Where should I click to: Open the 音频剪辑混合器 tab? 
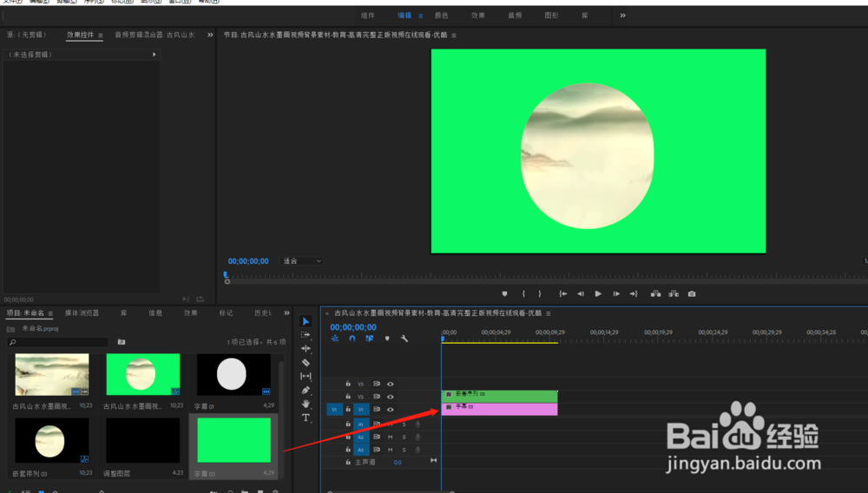tap(155, 35)
